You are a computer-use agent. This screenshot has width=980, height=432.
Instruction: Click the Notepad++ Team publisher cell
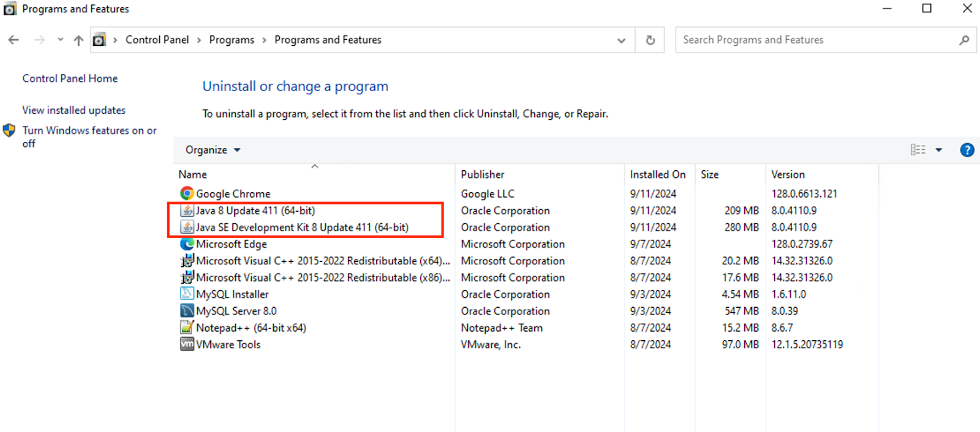502,328
